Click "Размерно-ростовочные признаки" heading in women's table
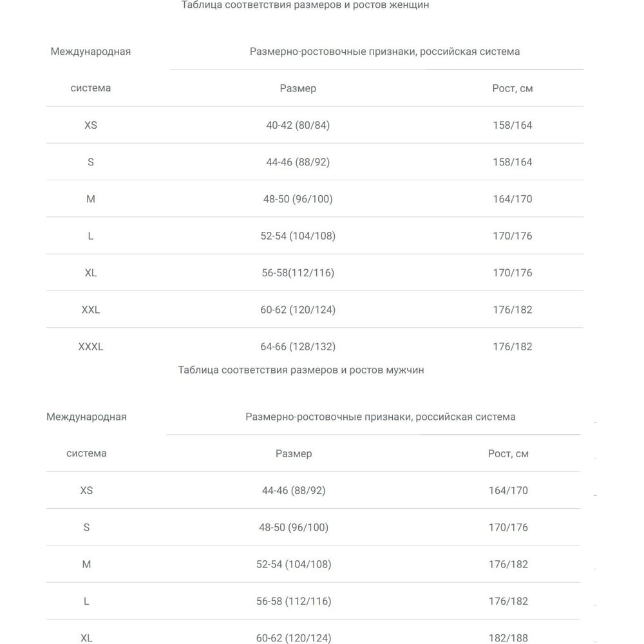Screen dimensions: 644x644 pyautogui.click(x=384, y=52)
